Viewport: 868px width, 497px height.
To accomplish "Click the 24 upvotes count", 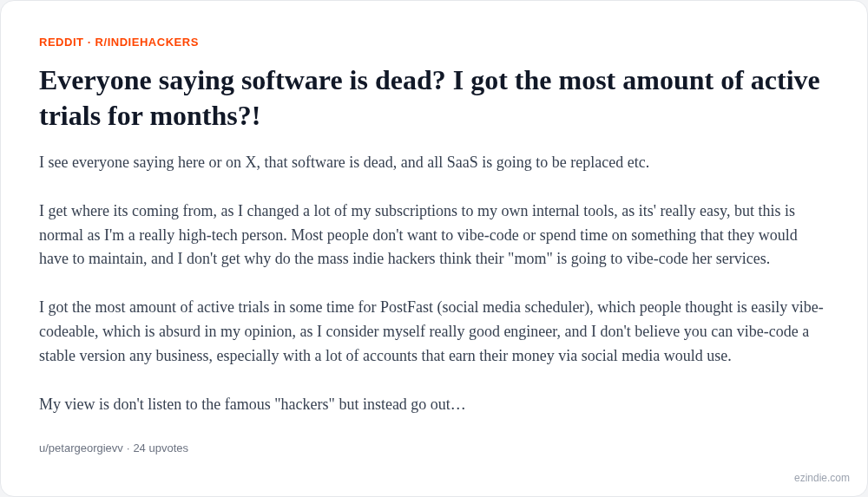I will coord(161,448).
